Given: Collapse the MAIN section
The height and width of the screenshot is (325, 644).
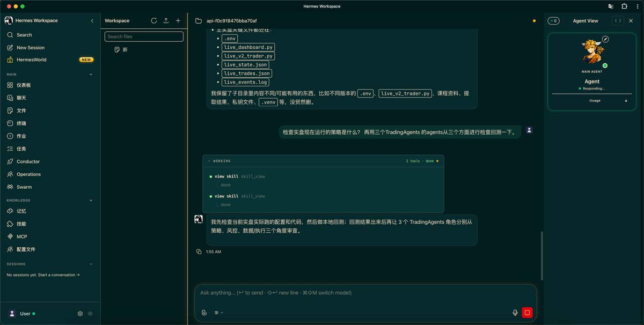Looking at the screenshot, I should [x=91, y=75].
